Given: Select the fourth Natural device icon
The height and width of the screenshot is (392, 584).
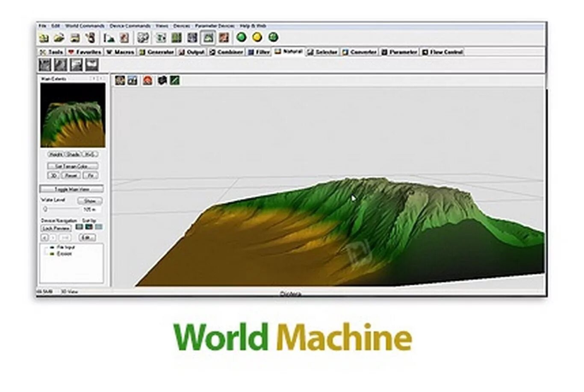Looking at the screenshot, I should (92, 65).
